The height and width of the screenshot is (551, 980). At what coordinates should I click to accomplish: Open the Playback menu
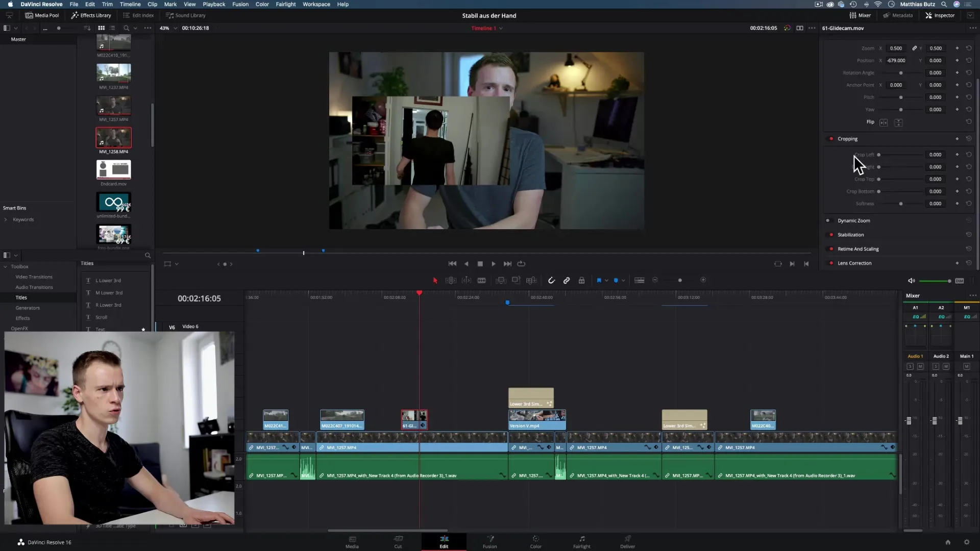coord(214,4)
